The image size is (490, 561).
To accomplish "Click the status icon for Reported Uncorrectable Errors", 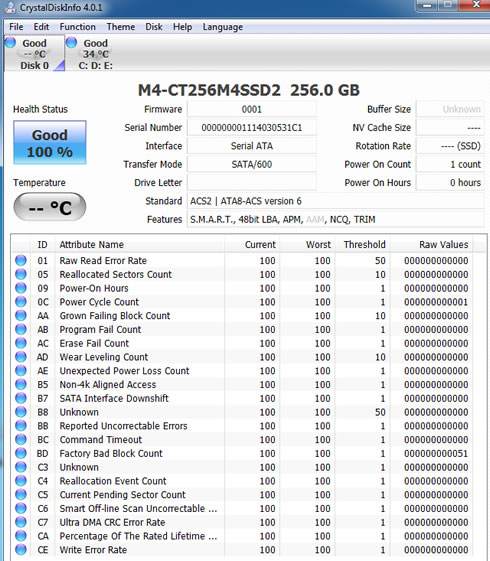I will [x=21, y=426].
